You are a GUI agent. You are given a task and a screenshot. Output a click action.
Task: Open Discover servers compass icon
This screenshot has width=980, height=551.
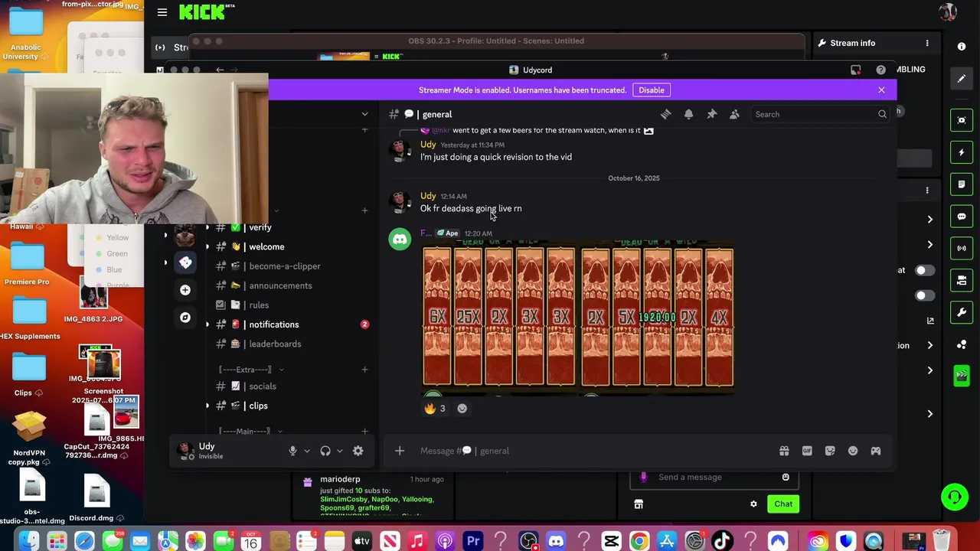point(185,317)
